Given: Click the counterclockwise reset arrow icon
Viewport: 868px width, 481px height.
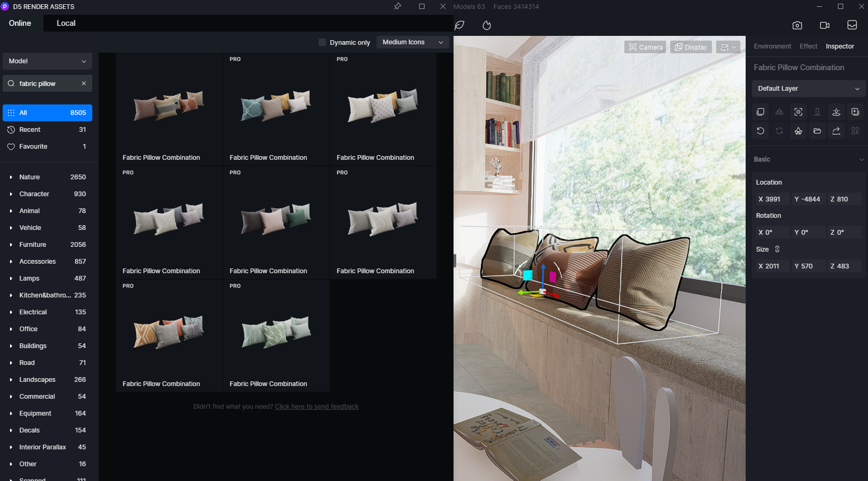Looking at the screenshot, I should (760, 131).
